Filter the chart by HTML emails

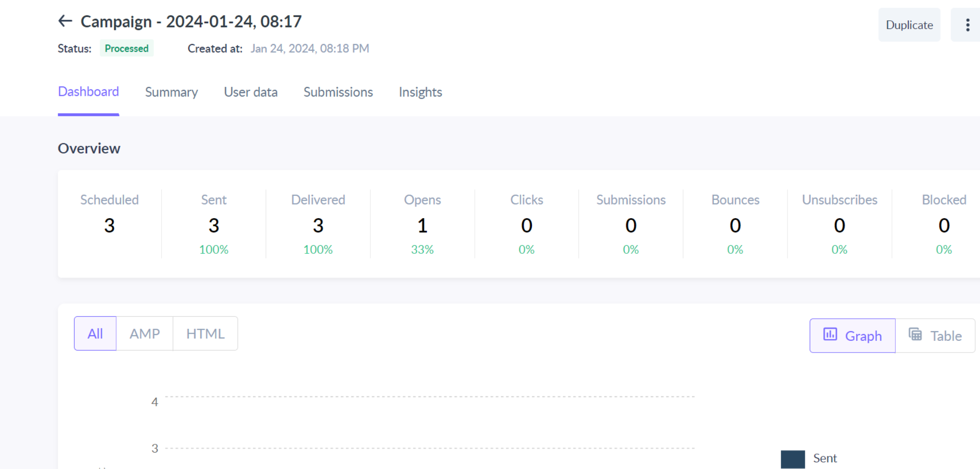(205, 334)
